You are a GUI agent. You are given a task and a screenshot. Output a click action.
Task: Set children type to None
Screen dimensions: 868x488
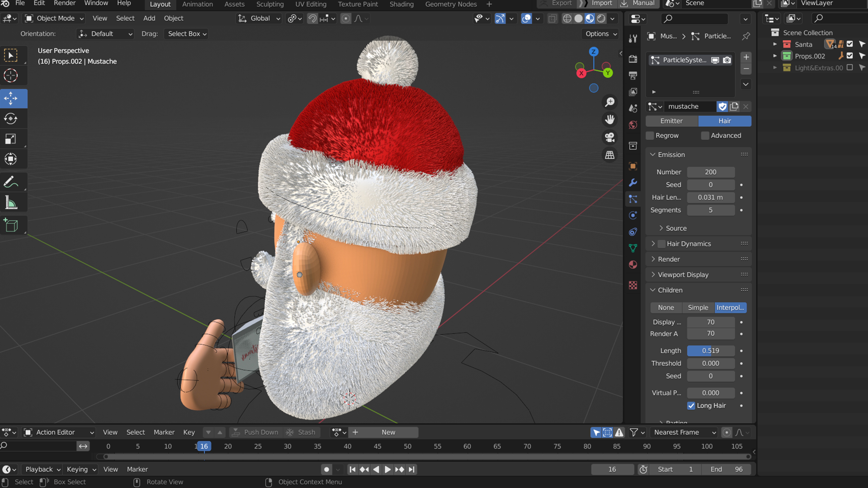(x=666, y=308)
